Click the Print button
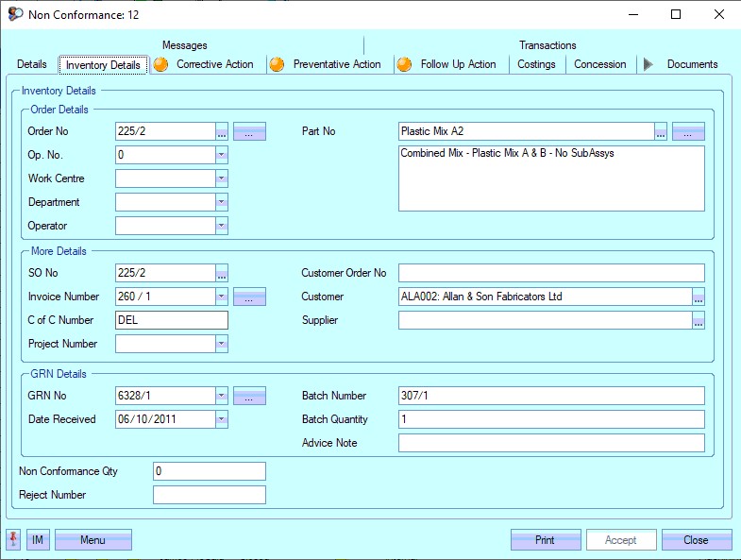Image resolution: width=741 pixels, height=560 pixels. (x=545, y=540)
